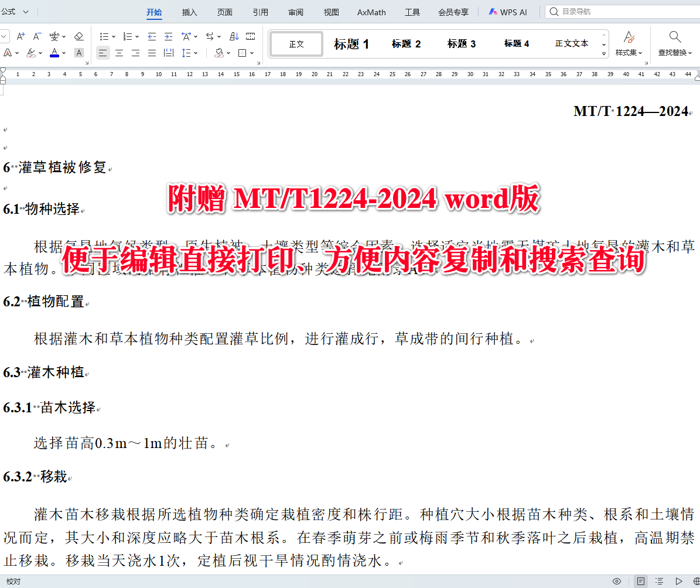Switch to full screen reading layout
This screenshot has height=588, width=700.
click(679, 581)
